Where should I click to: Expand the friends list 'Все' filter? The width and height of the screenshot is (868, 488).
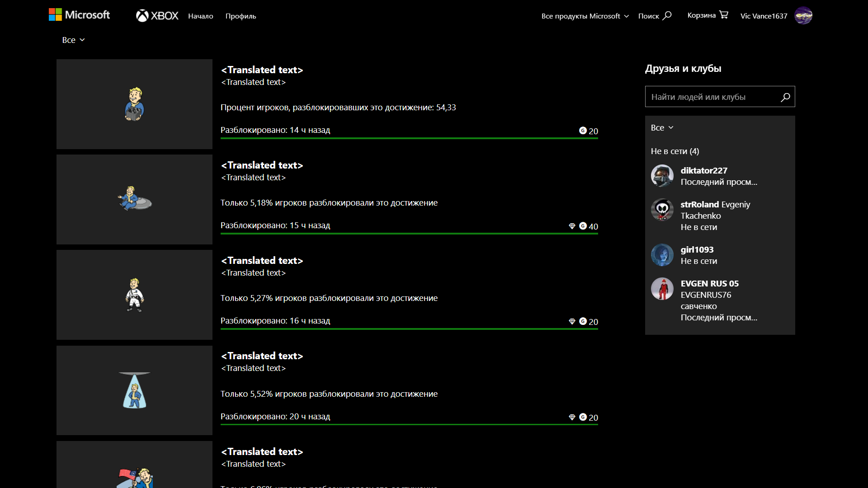[662, 127]
